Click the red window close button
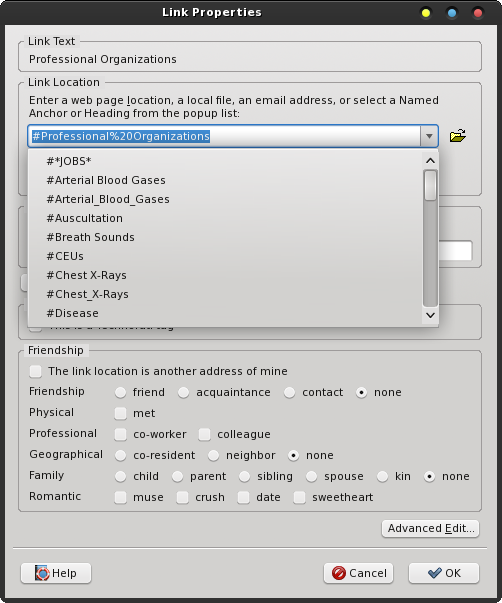The width and height of the screenshot is (502, 603). pos(478,13)
